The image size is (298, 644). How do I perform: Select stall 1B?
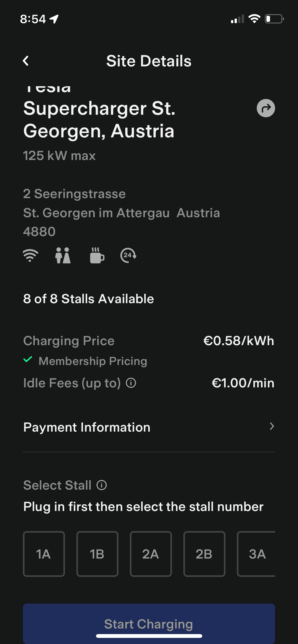point(97,554)
